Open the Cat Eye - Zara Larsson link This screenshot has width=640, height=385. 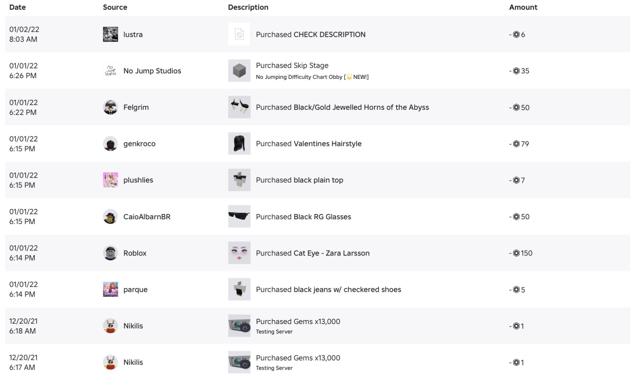pyautogui.click(x=331, y=253)
